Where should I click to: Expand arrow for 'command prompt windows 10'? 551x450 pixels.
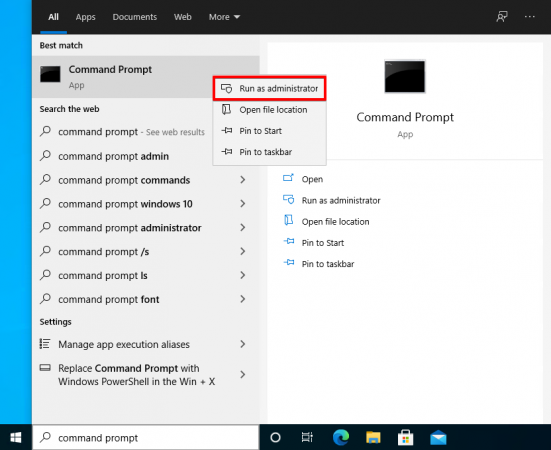coord(242,203)
